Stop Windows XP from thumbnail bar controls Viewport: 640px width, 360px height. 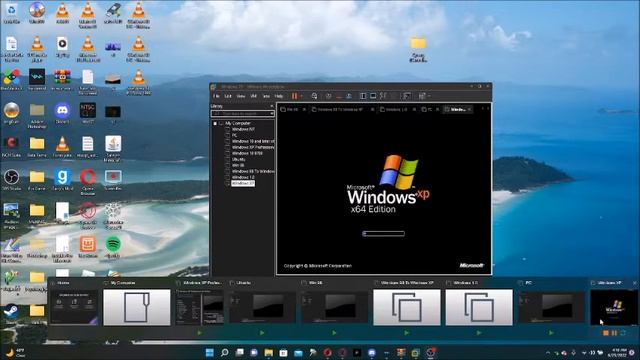coord(606,333)
